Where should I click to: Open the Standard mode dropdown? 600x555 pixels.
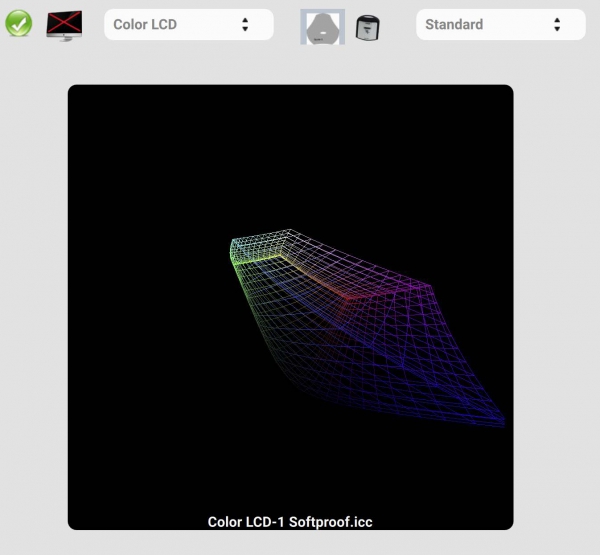[x=501, y=24]
